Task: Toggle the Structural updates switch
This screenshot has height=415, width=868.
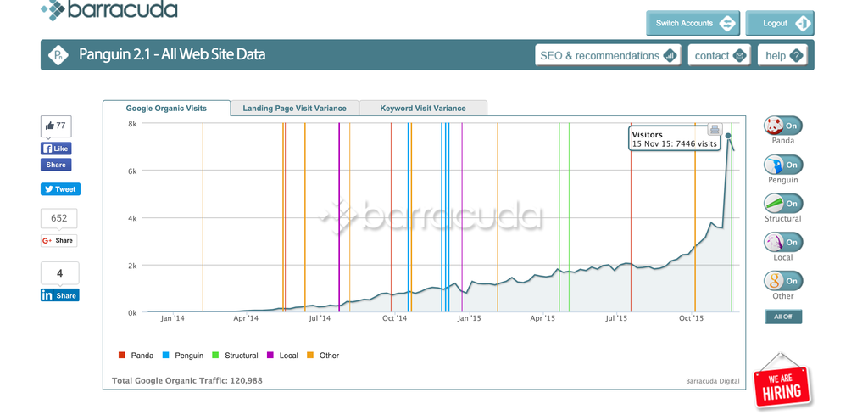Action: click(x=782, y=204)
